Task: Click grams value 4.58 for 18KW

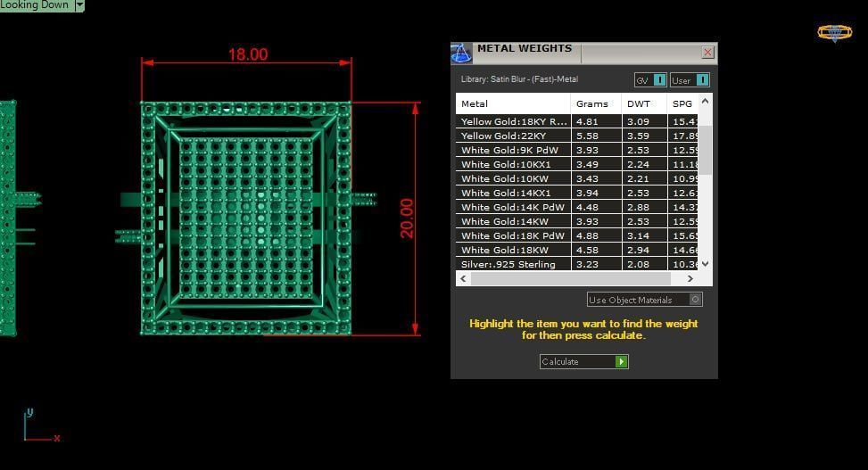Action: coord(587,251)
